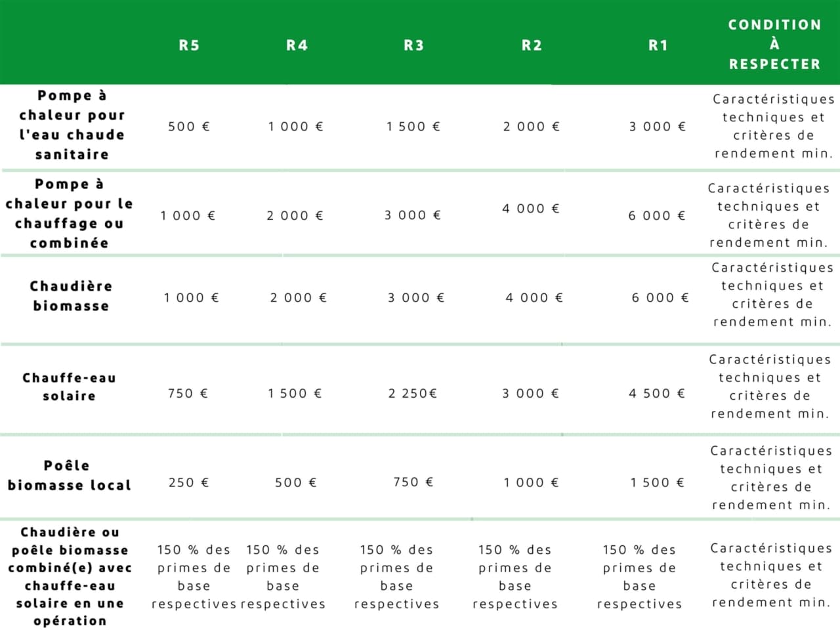Select the Chauffe-eau solaire row label
Image resolution: width=840 pixels, height=630 pixels.
coord(69,387)
